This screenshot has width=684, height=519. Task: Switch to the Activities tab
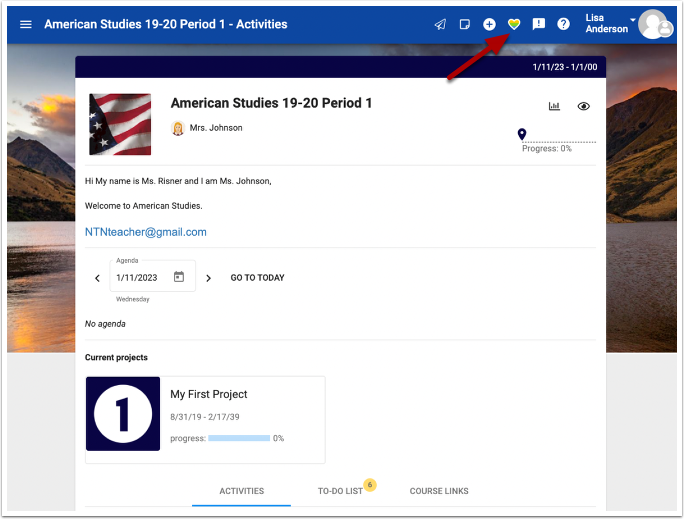point(241,491)
